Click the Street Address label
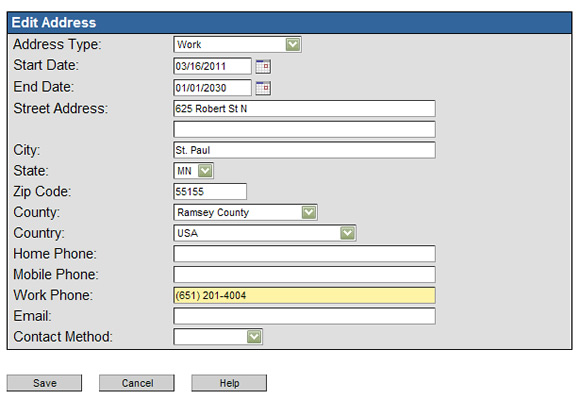Screen dimensions: 580x400 point(61,109)
